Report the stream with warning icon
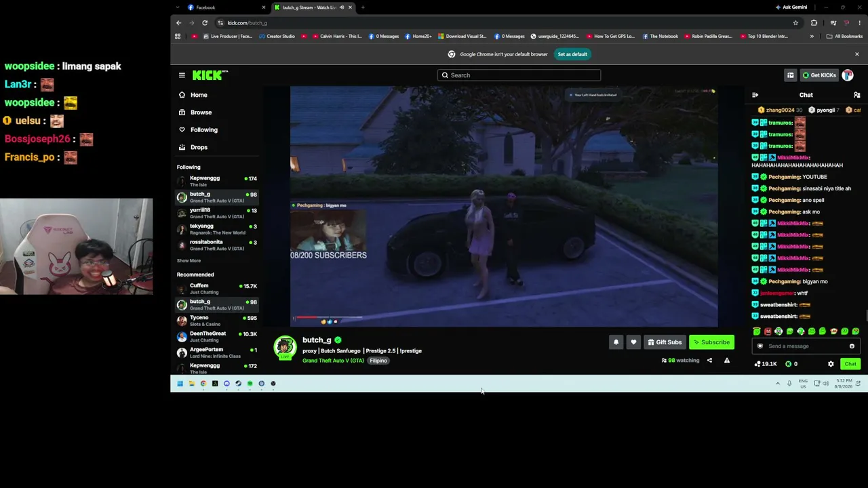Viewport: 868px width, 488px height. tap(727, 361)
